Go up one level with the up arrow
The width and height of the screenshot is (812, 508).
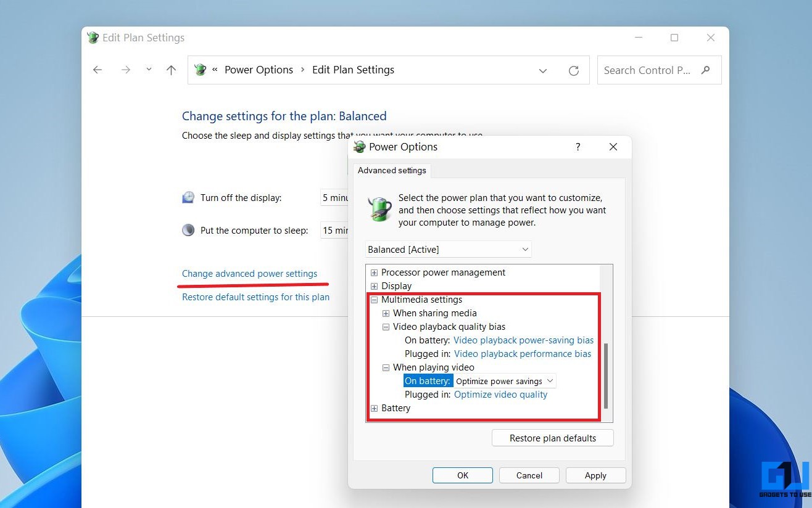tap(172, 70)
